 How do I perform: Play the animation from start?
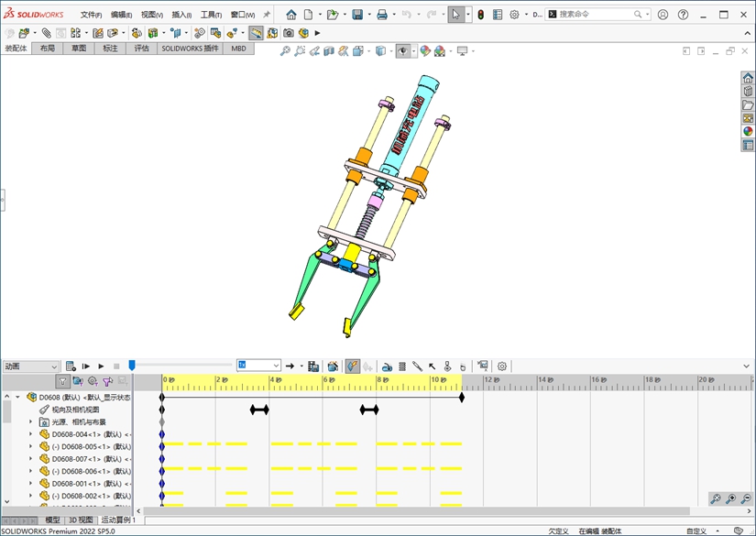[85, 366]
